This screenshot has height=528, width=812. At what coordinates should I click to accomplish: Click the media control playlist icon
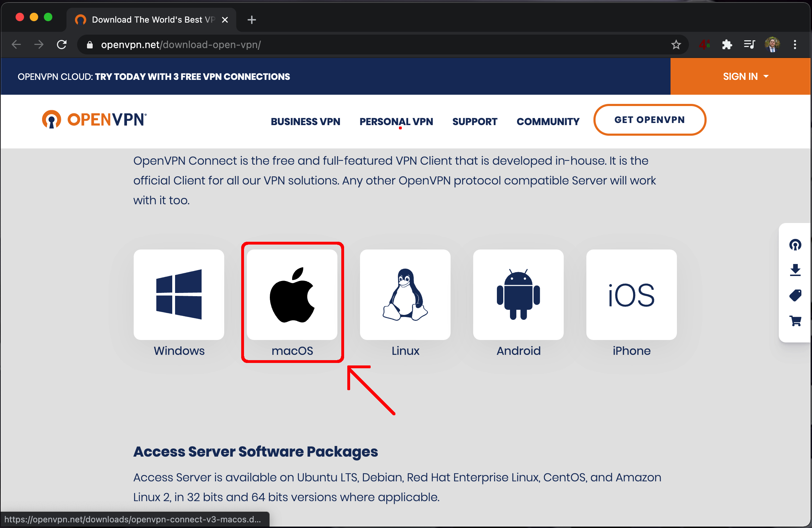tap(749, 45)
